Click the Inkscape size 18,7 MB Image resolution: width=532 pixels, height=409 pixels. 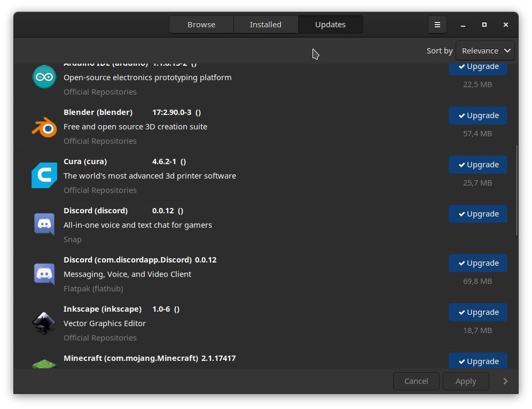click(x=478, y=330)
